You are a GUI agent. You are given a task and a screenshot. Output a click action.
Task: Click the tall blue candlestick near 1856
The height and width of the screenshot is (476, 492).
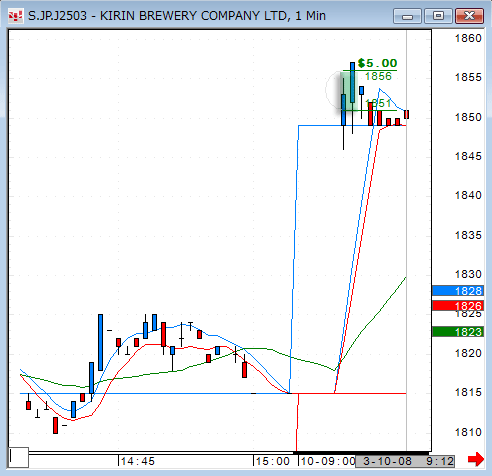[352, 82]
